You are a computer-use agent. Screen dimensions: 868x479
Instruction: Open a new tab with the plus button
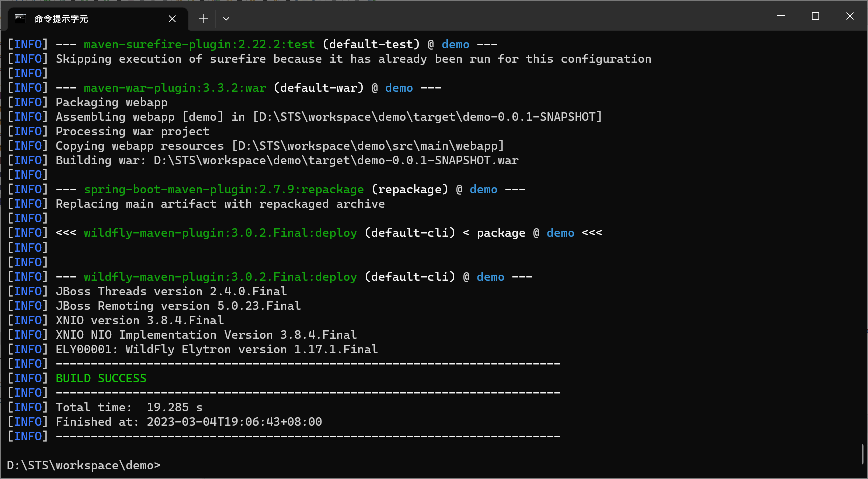(203, 19)
